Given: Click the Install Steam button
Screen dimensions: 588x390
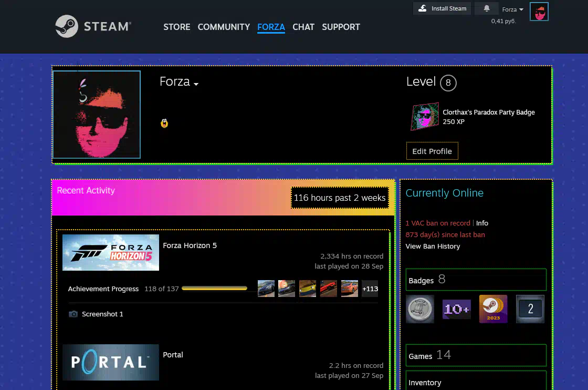Looking at the screenshot, I should [x=442, y=8].
